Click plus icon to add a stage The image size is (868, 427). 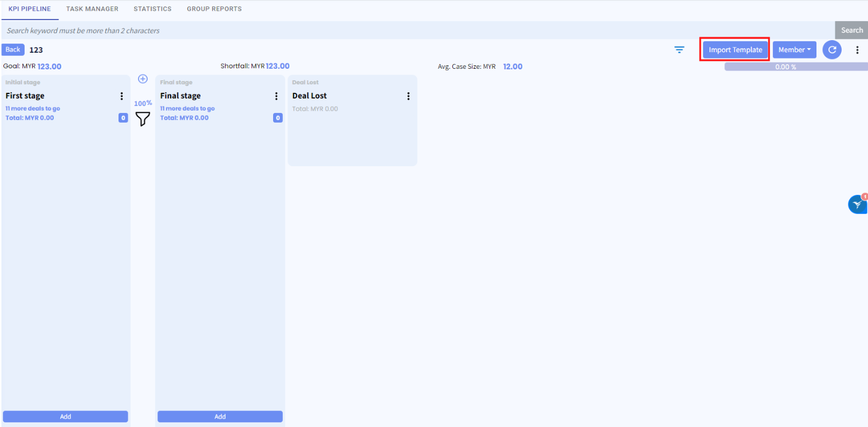point(143,79)
